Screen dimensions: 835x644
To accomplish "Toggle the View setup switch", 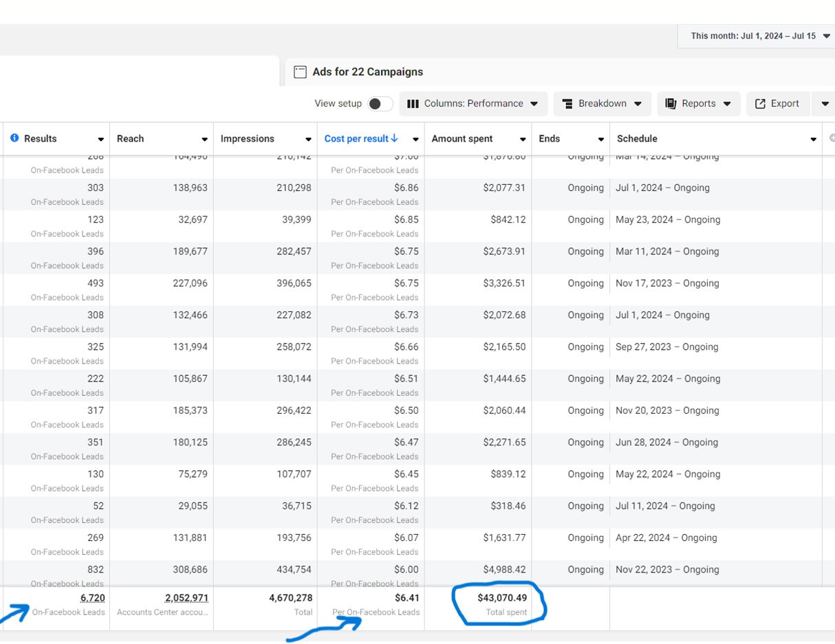I will [380, 104].
